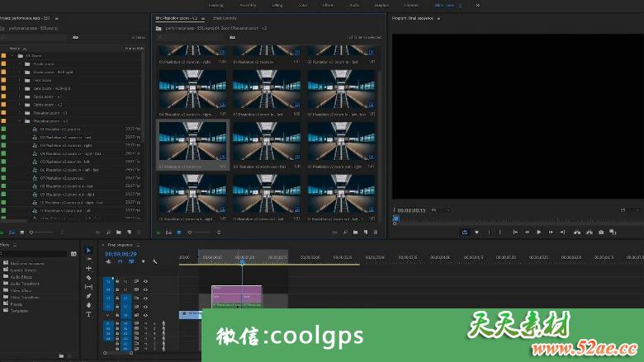Collapse the 01 Zoom folder

12,56
